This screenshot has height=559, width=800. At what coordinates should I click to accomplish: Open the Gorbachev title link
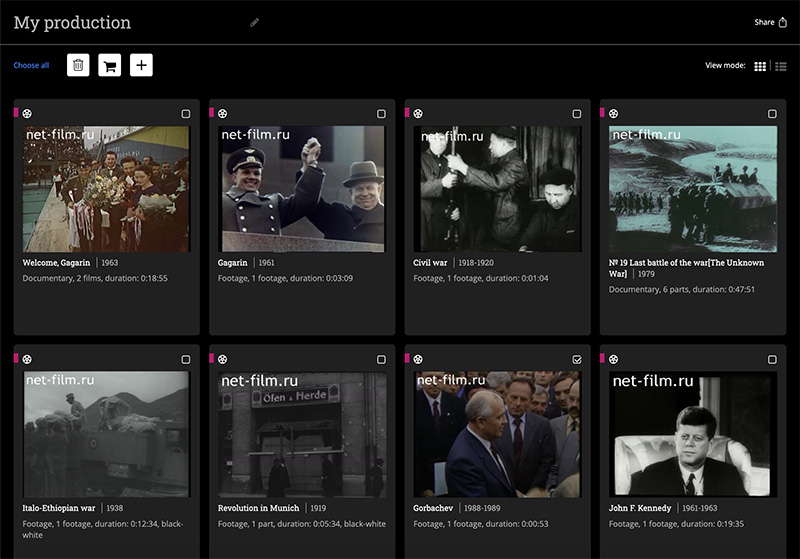[x=433, y=508]
